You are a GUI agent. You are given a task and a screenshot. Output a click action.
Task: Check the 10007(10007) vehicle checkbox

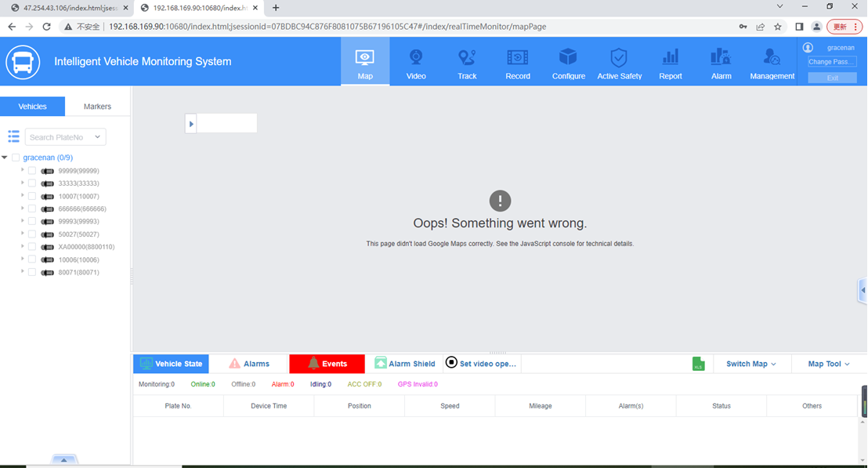[32, 196]
